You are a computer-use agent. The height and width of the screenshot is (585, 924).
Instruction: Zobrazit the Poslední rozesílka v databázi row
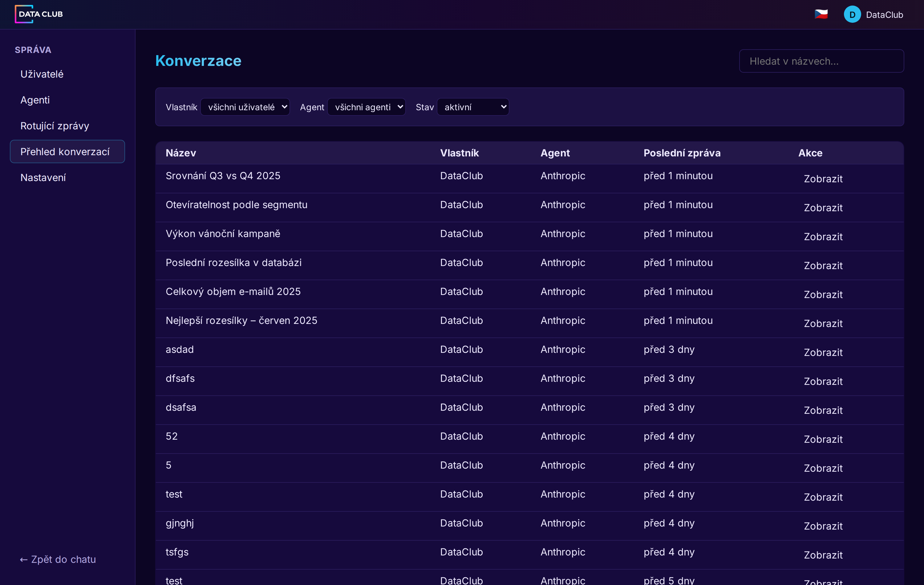pos(823,265)
